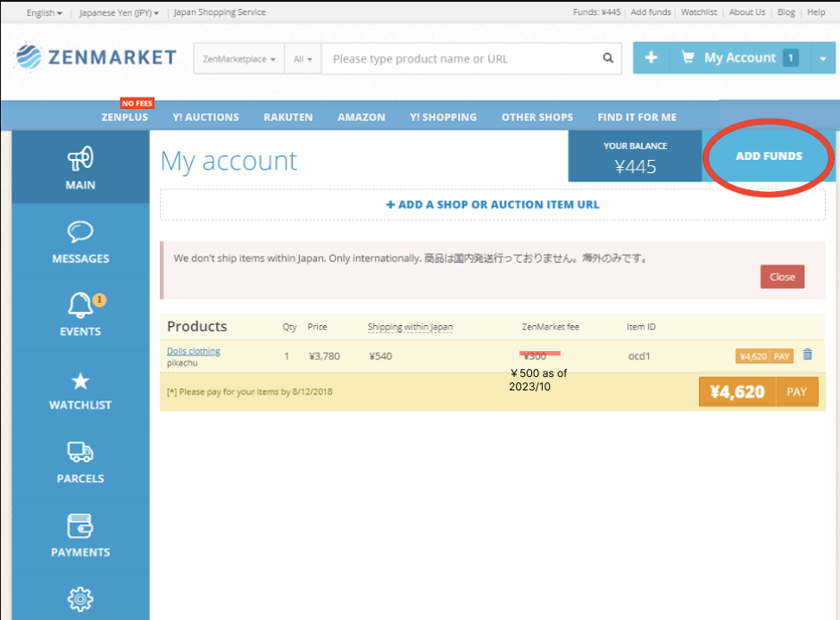
Task: Open the Find It For Me tab
Action: pos(637,117)
